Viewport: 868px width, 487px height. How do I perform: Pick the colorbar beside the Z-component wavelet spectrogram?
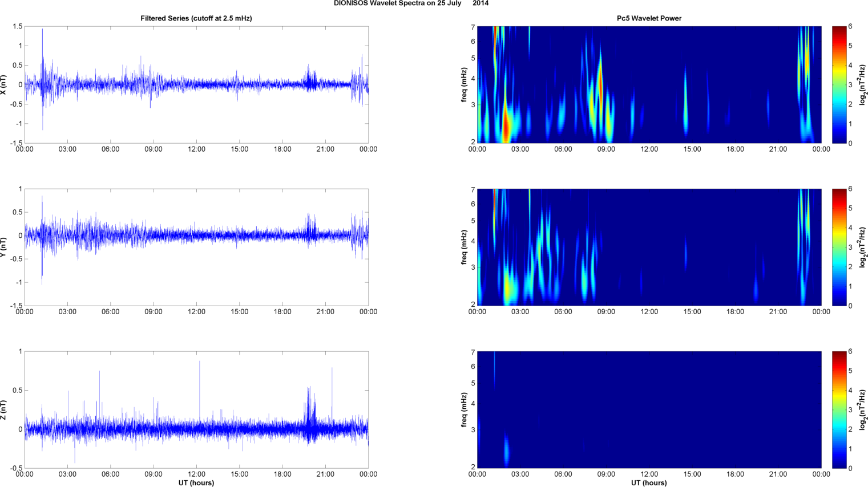pos(839,409)
